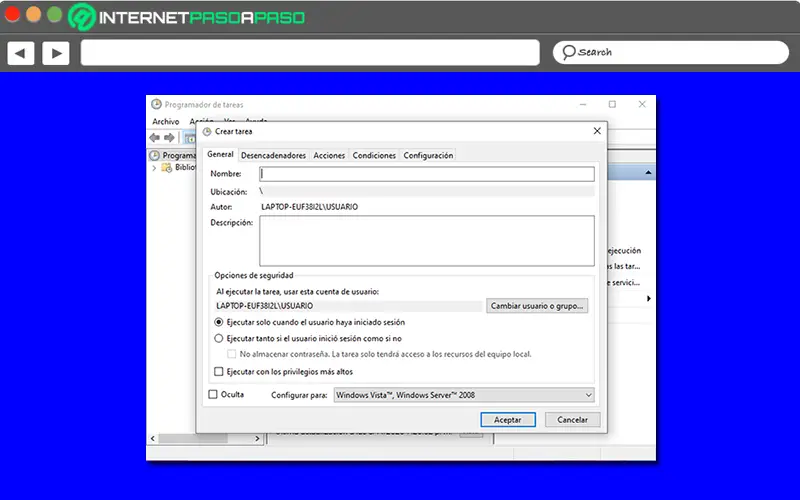This screenshot has height=500, width=800.
Task: Expand the submenu arrow in actions pane
Action: [x=648, y=298]
